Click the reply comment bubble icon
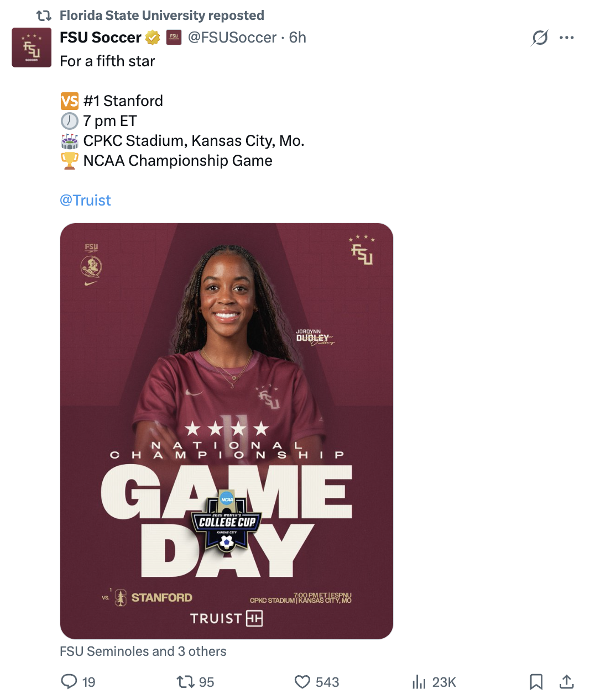 [x=69, y=681]
